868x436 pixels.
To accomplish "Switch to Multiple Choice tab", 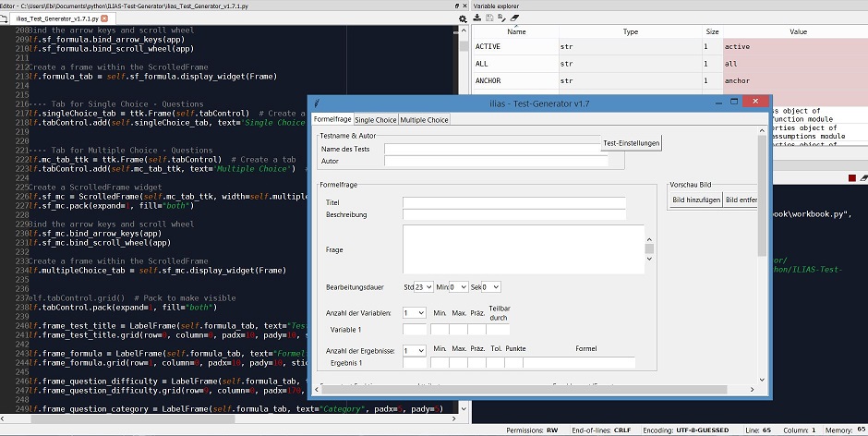I will (x=424, y=120).
